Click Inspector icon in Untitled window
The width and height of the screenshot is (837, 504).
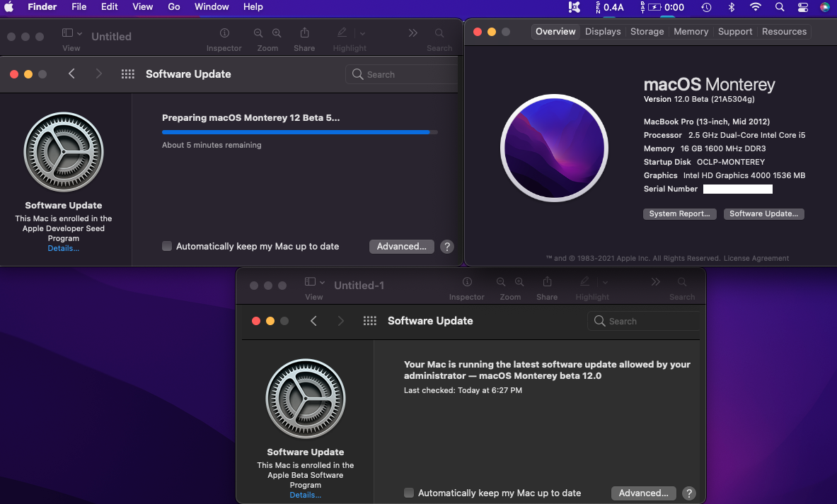[225, 33]
